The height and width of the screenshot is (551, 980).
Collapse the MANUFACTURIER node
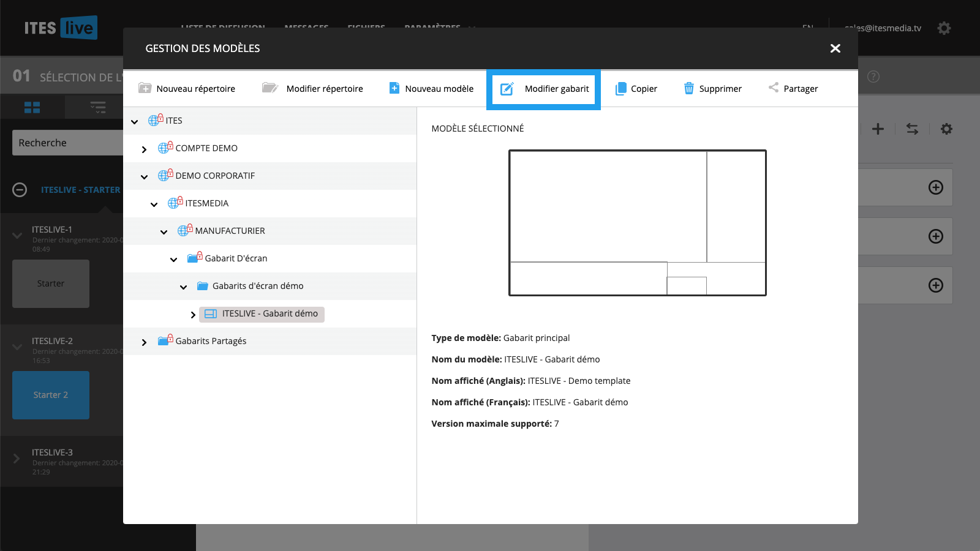[164, 232]
